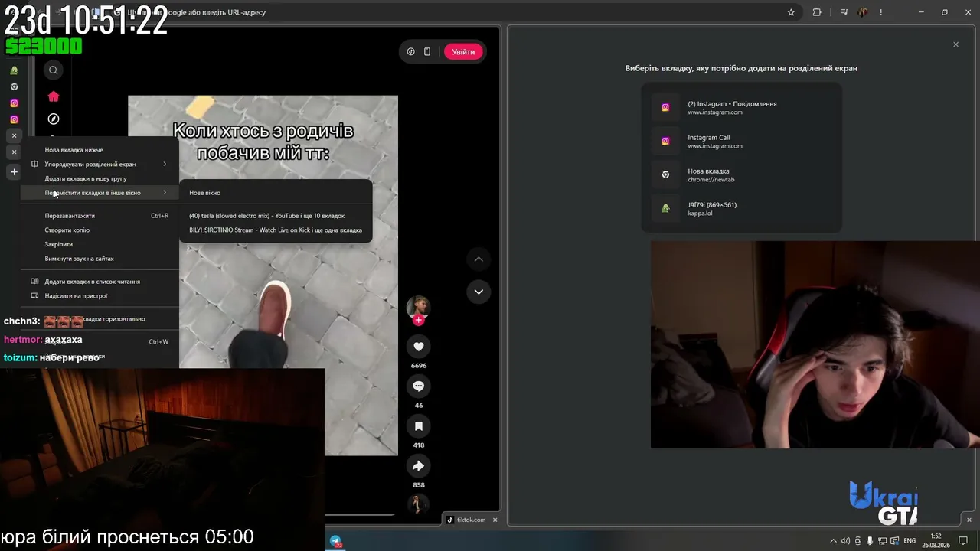Choose Додати вкладки в нову групу

[x=100, y=178]
